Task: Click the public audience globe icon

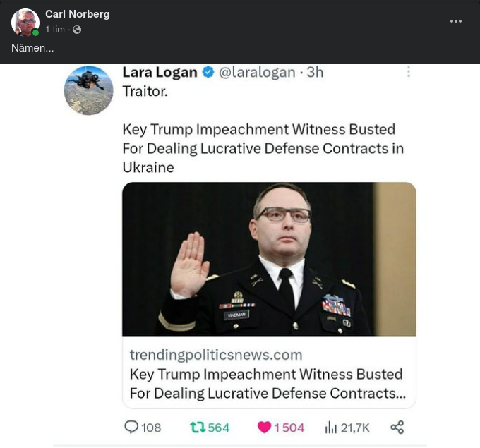Action: (77, 30)
